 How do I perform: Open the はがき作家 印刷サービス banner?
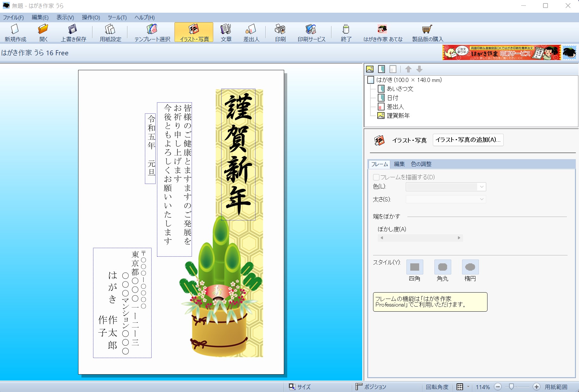point(502,53)
